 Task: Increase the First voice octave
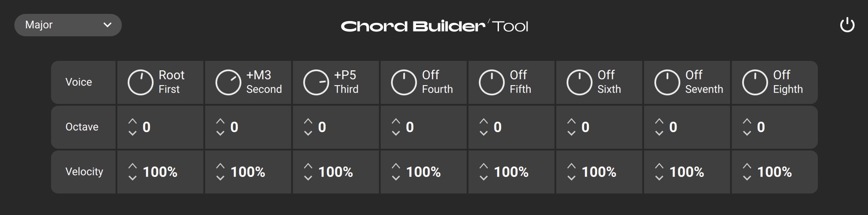tap(132, 121)
